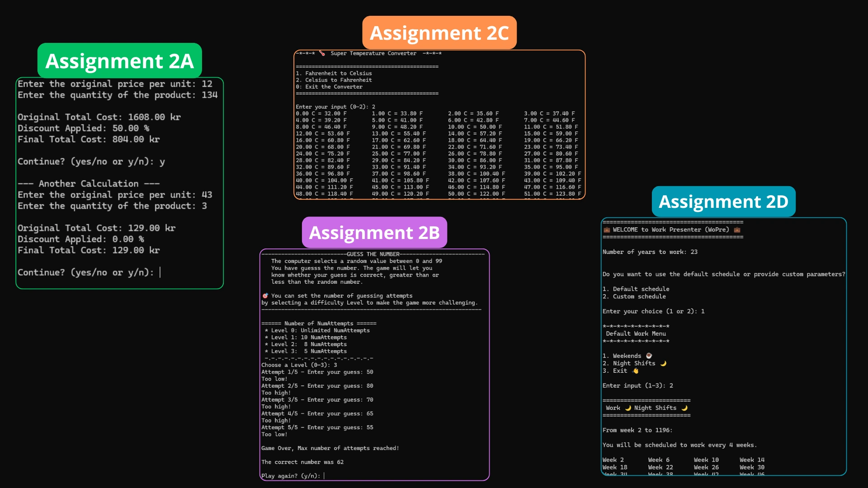Click the briefcase icon before WELCOME to Work Presenter
The width and height of the screenshot is (868, 488).
point(607,230)
